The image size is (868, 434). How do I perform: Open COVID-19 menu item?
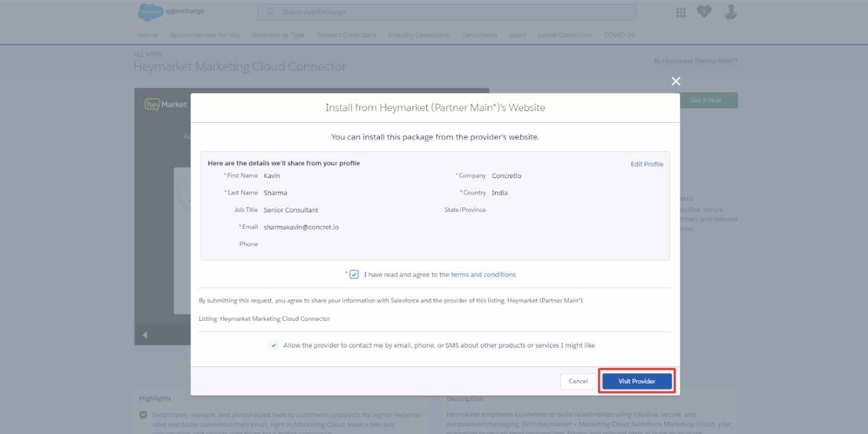619,35
